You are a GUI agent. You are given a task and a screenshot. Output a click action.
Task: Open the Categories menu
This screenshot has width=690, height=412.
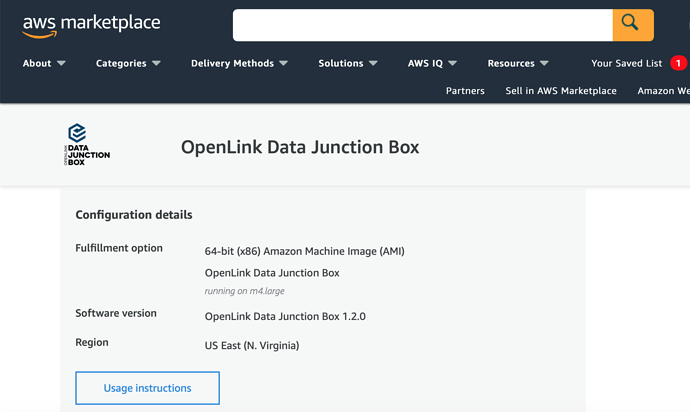121,63
